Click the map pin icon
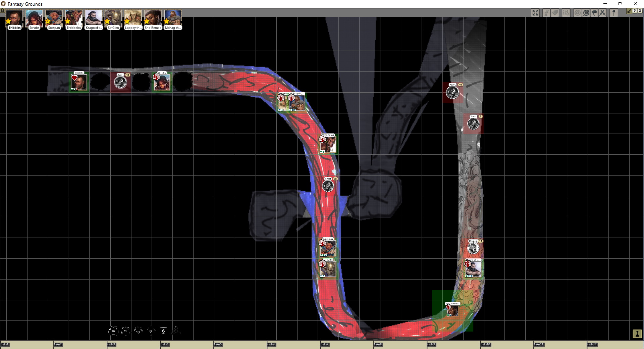Viewport: 644px width, 349px height. point(614,13)
